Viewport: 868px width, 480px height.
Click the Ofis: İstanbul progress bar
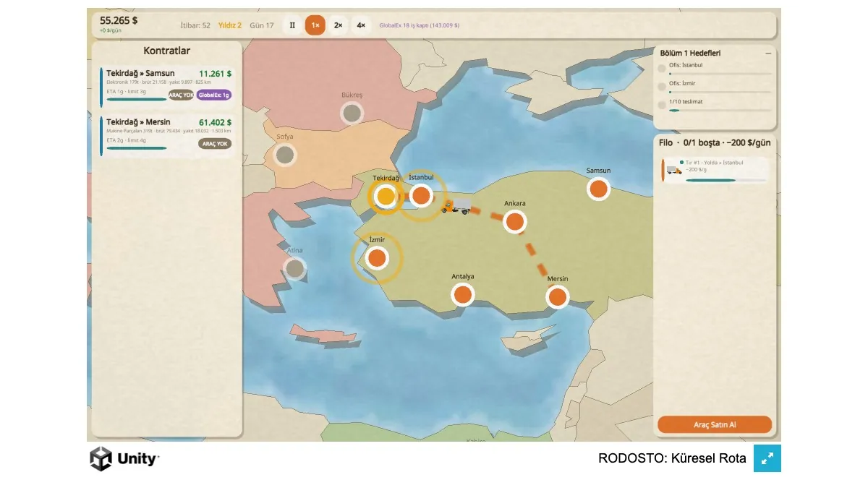point(720,74)
